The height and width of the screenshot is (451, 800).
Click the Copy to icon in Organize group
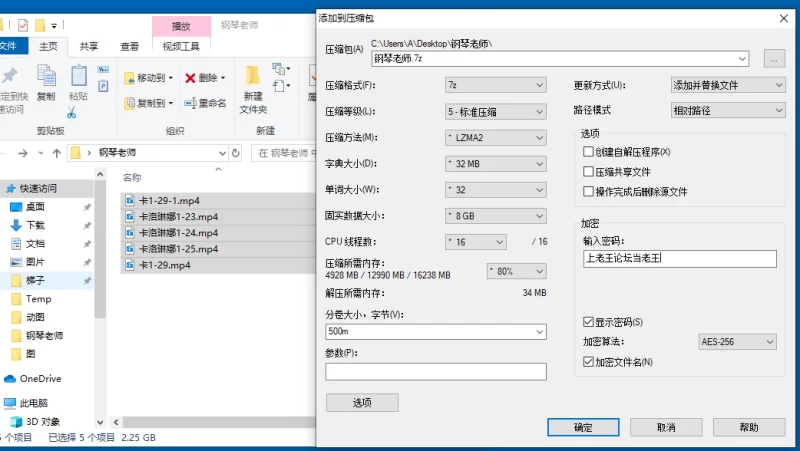(x=130, y=103)
